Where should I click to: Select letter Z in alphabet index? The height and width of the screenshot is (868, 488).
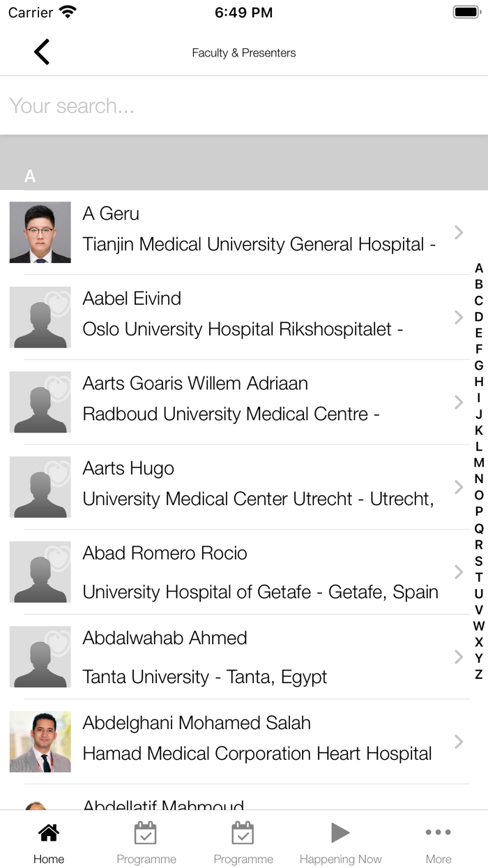point(479,675)
